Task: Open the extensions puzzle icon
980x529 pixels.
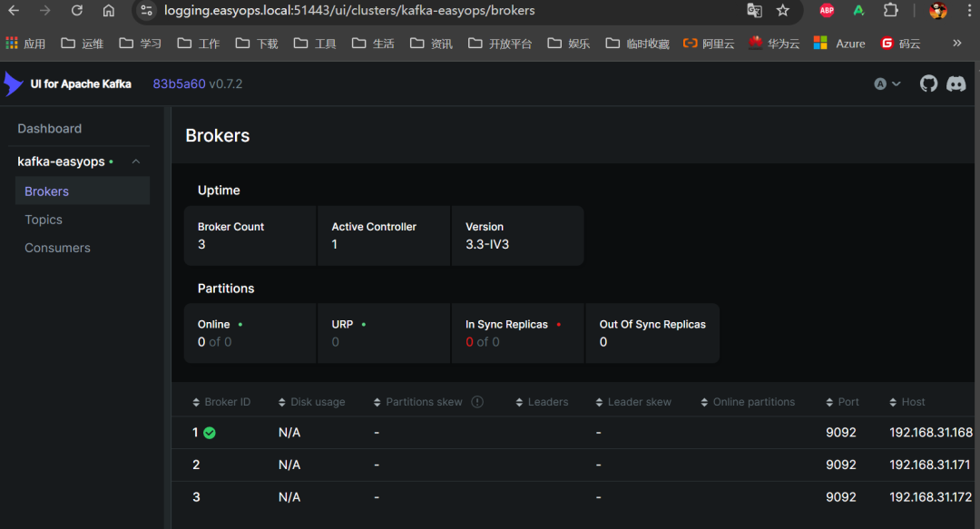Action: click(x=891, y=11)
